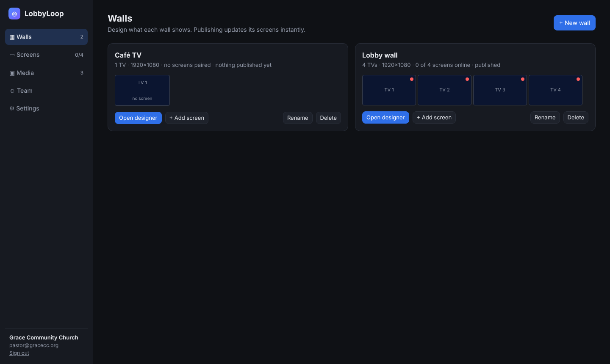Click the Walls page heading
610x364 pixels.
pyautogui.click(x=120, y=18)
